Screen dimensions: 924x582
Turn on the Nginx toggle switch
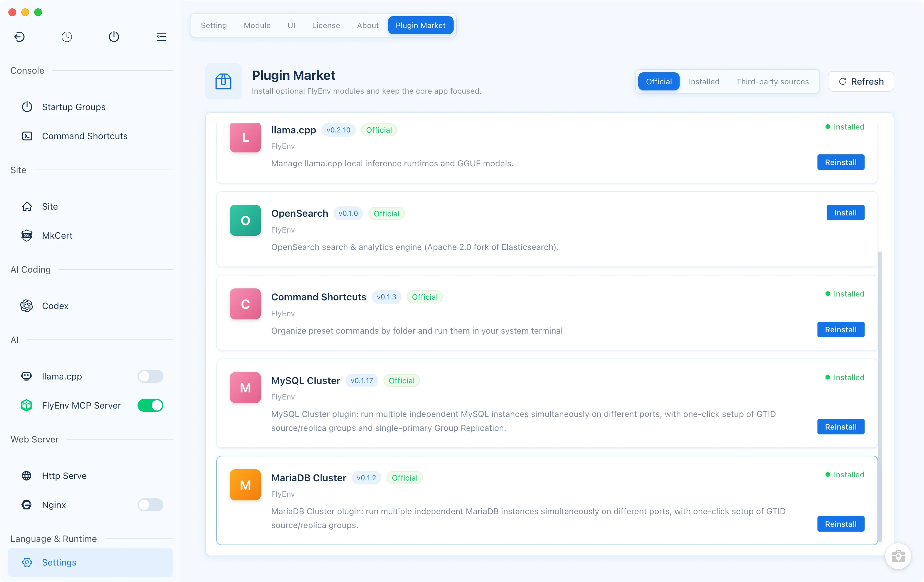pyautogui.click(x=150, y=505)
